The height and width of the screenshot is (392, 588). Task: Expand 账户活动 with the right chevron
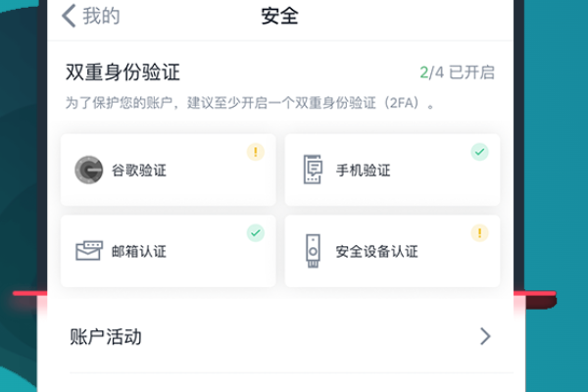[x=485, y=337]
